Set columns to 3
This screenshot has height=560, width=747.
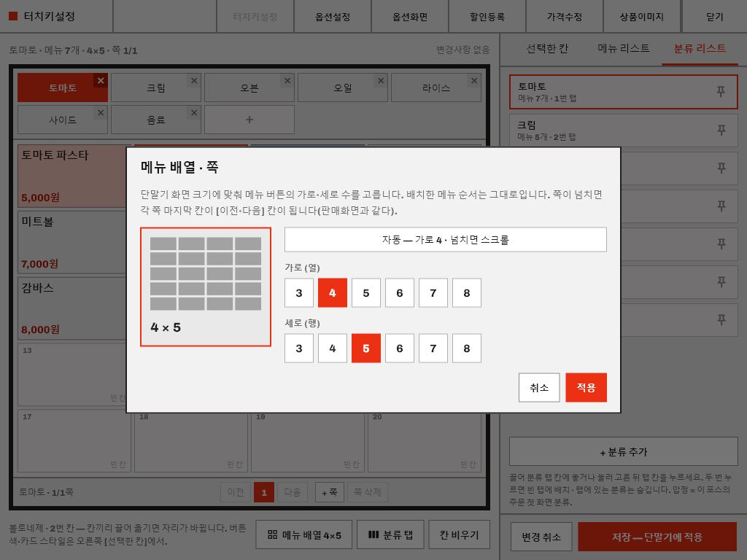[299, 293]
